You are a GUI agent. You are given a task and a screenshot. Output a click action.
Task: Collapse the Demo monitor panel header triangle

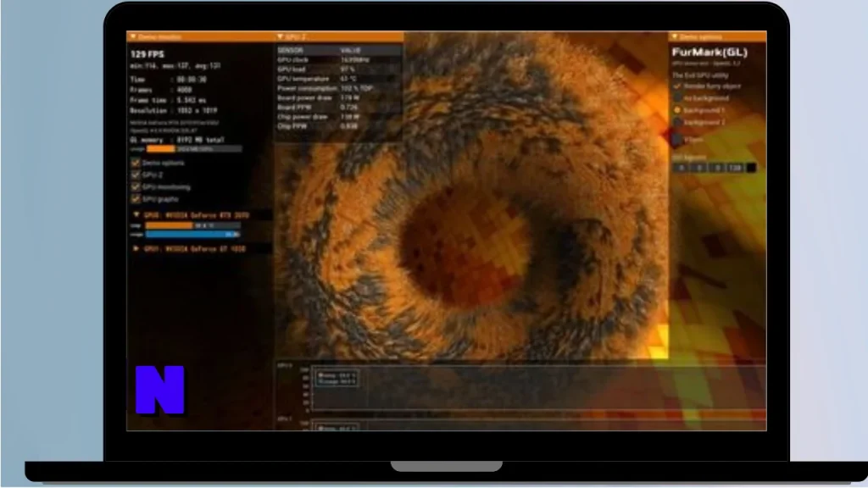click(x=133, y=36)
